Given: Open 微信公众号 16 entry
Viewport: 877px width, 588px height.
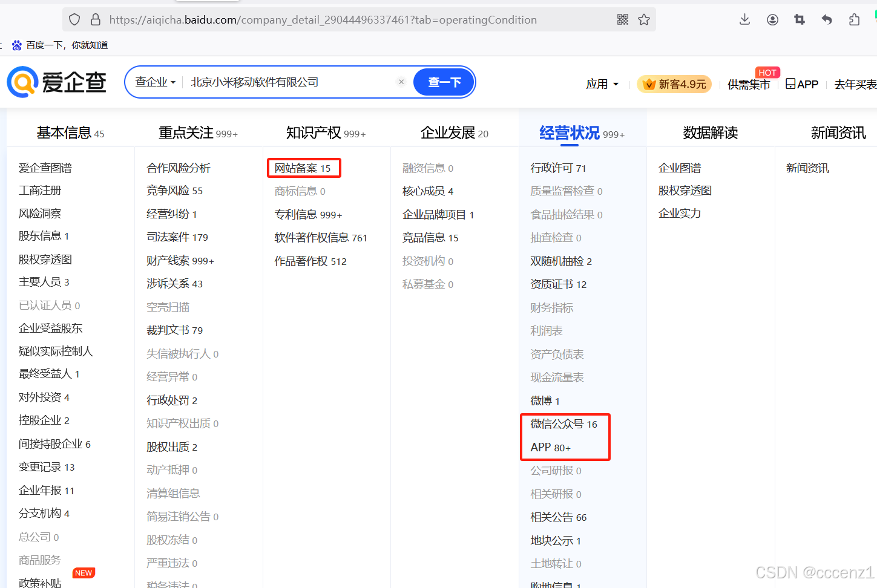Looking at the screenshot, I should [x=563, y=424].
